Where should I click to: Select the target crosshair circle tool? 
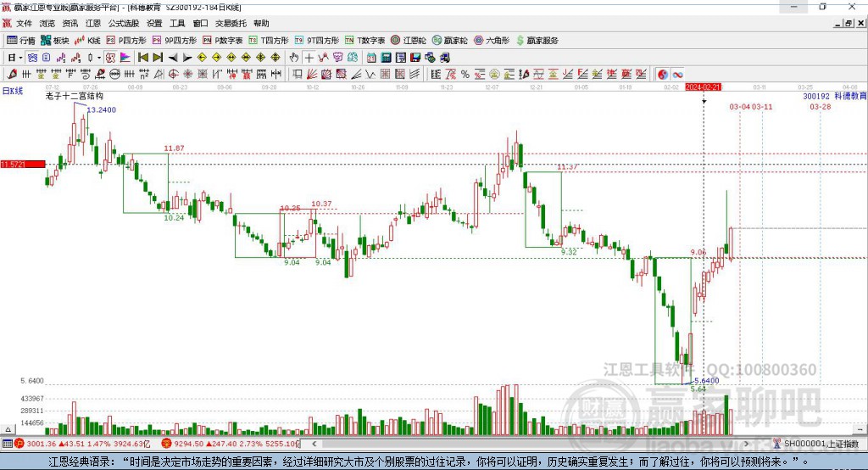(x=173, y=75)
